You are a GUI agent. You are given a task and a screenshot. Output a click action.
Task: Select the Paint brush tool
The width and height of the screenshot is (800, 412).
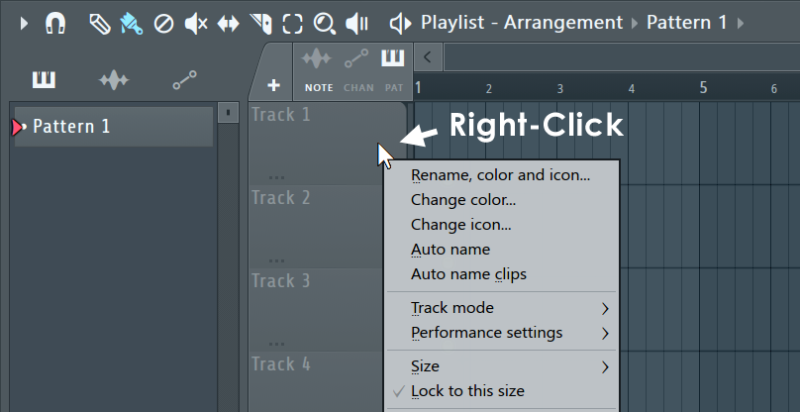pyautogui.click(x=131, y=22)
